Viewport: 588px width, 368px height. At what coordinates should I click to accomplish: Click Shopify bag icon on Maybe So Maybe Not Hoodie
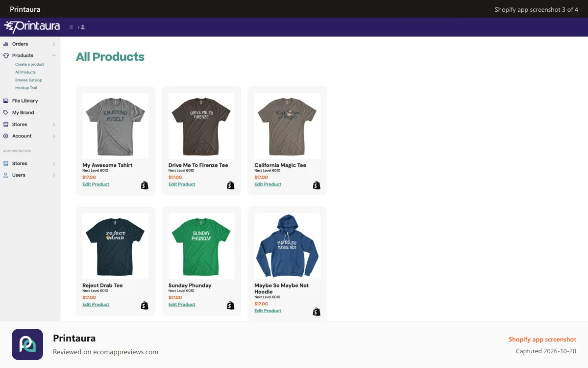(317, 312)
